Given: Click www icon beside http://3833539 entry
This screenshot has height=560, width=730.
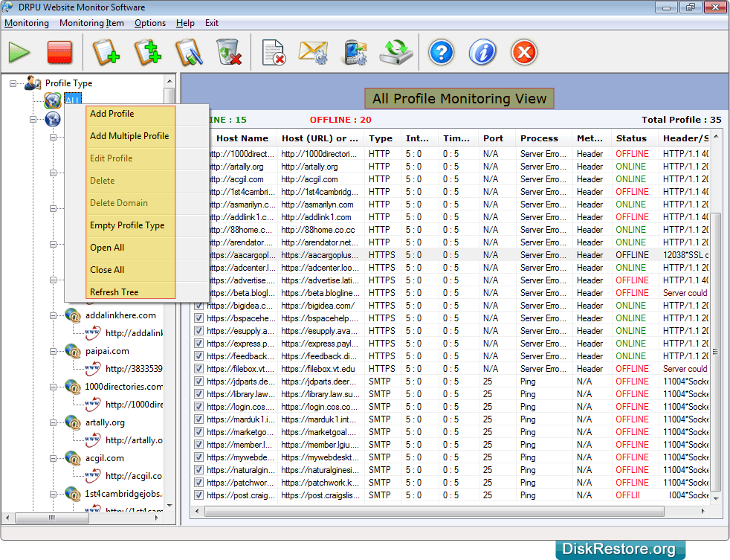Looking at the screenshot, I should tap(93, 369).
